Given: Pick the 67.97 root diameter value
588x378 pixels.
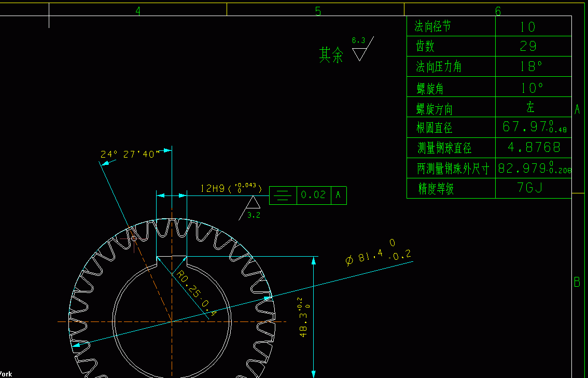Looking at the screenshot, I should (535, 127).
